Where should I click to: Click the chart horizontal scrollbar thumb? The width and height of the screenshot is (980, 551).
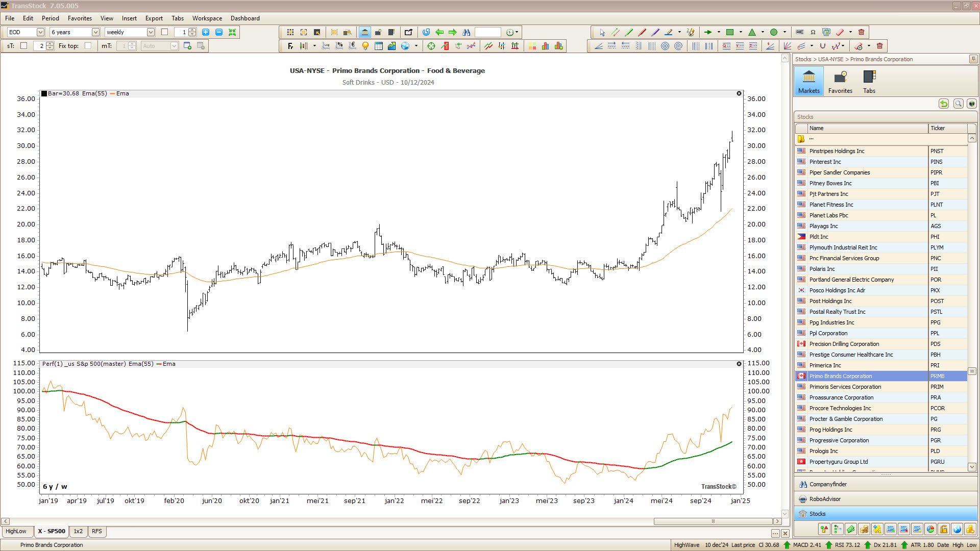pyautogui.click(x=713, y=521)
